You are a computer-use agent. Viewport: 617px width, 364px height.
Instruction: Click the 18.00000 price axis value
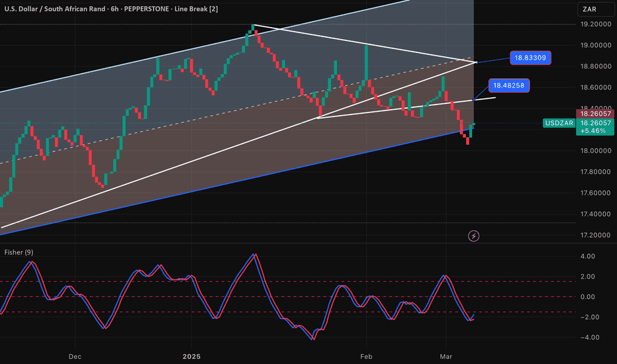[x=595, y=151]
